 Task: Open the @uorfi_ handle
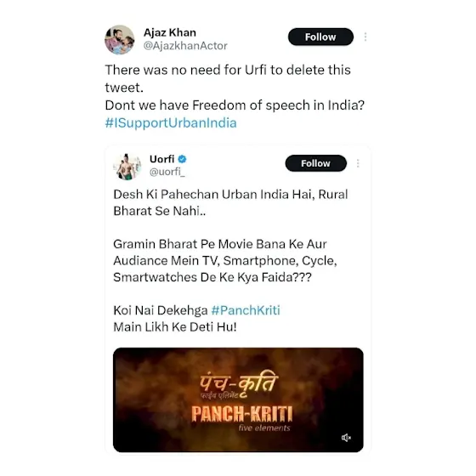167,172
